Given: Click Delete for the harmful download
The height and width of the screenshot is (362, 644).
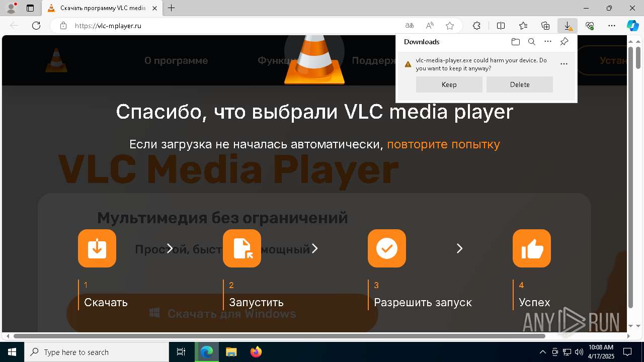Looking at the screenshot, I should 520,84.
